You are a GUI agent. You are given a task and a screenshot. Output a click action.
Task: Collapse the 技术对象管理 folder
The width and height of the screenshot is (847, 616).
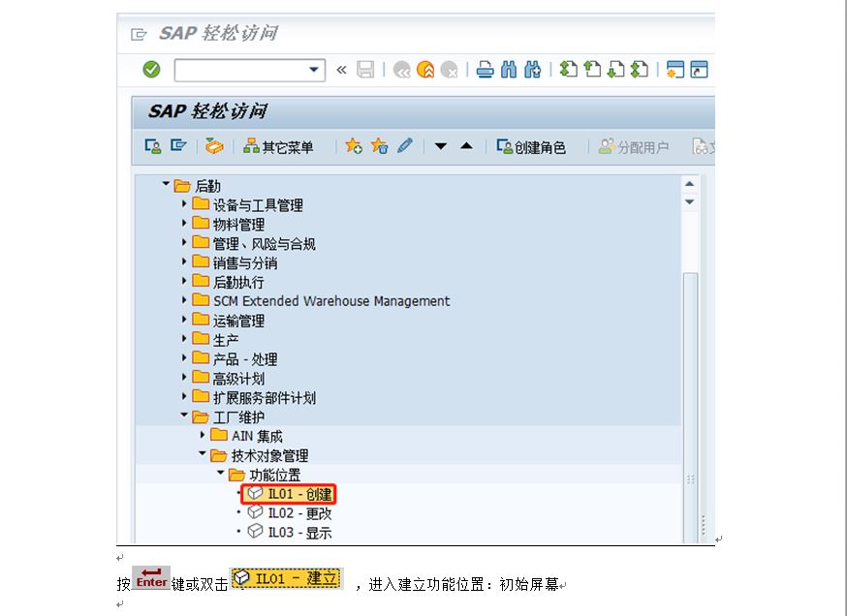[203, 453]
